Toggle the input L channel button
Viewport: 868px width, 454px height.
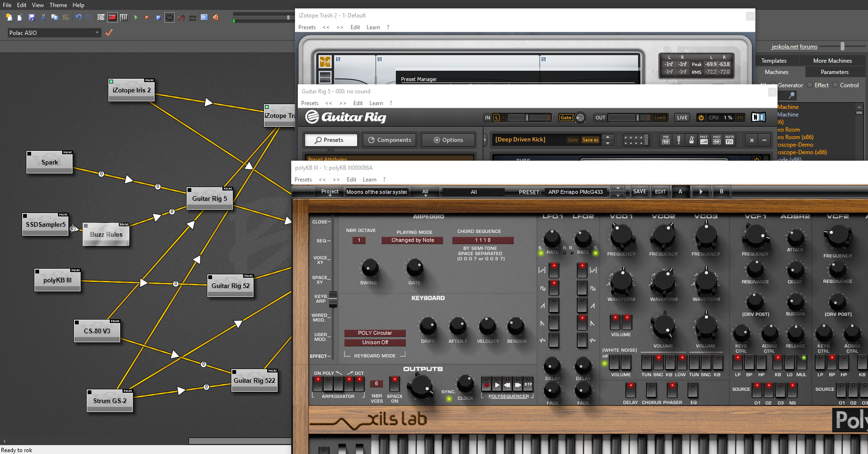pos(497,118)
